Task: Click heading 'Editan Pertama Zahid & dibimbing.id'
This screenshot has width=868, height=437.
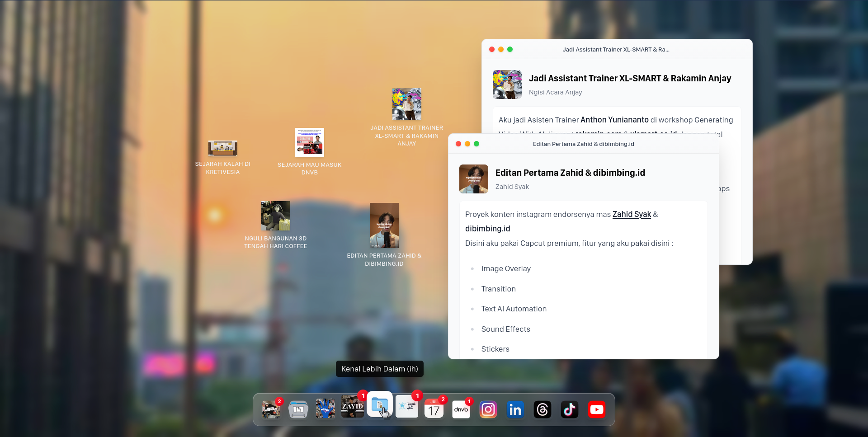Action: click(x=570, y=173)
